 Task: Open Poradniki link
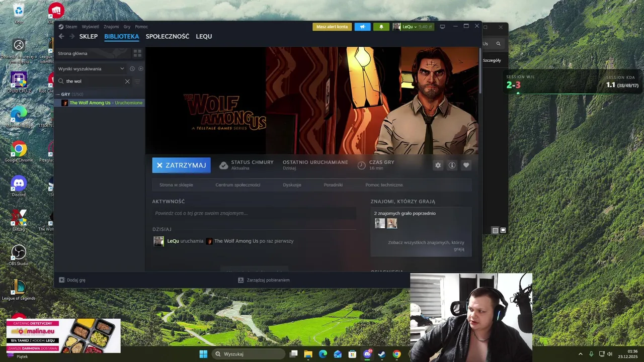pos(333,185)
